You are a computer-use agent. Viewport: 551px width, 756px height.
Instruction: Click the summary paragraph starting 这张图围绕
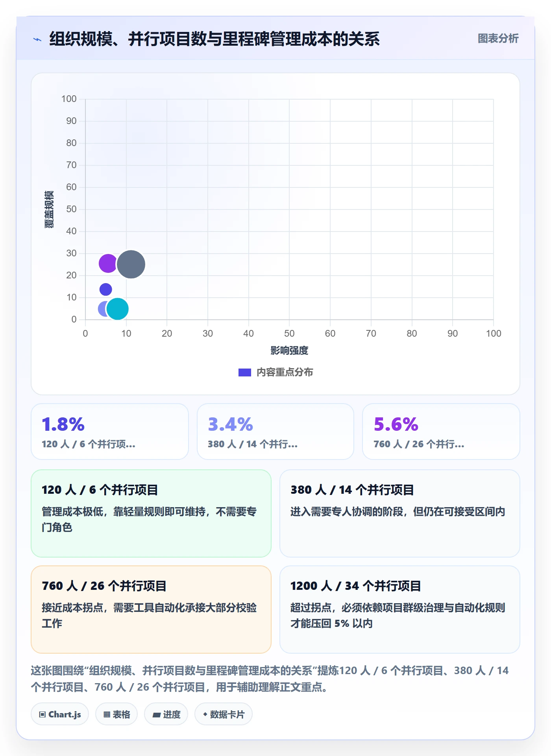point(270,679)
